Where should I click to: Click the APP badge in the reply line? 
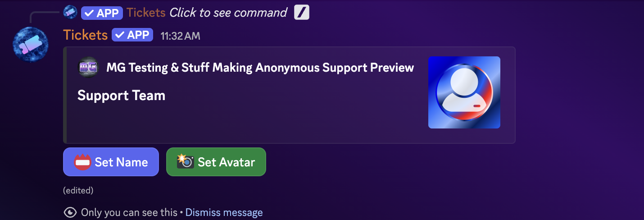(x=102, y=13)
